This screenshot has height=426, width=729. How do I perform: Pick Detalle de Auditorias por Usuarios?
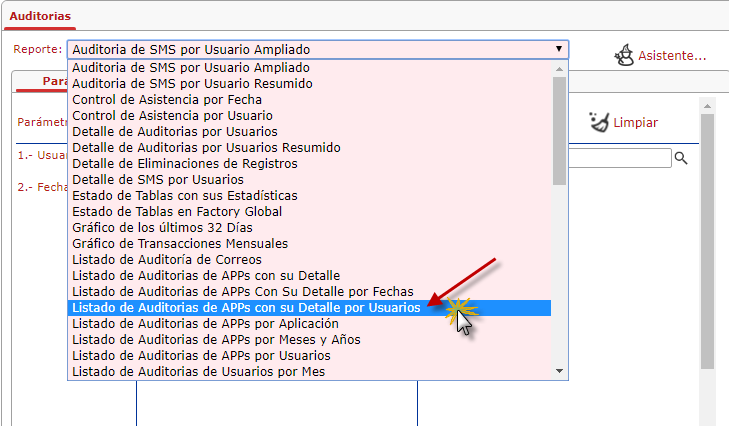[310, 132]
